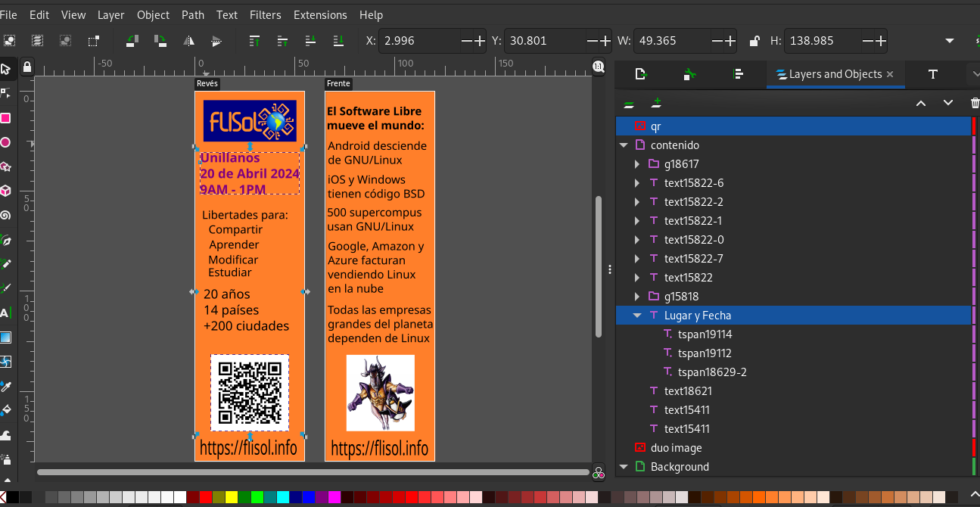Pick the black swatch in palette

coord(13,497)
